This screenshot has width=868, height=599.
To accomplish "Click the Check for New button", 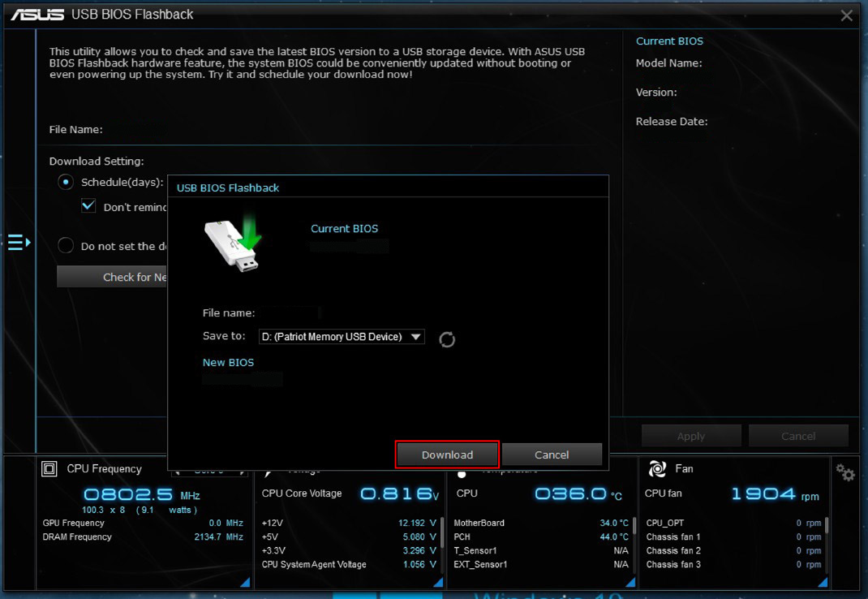I will pos(113,277).
